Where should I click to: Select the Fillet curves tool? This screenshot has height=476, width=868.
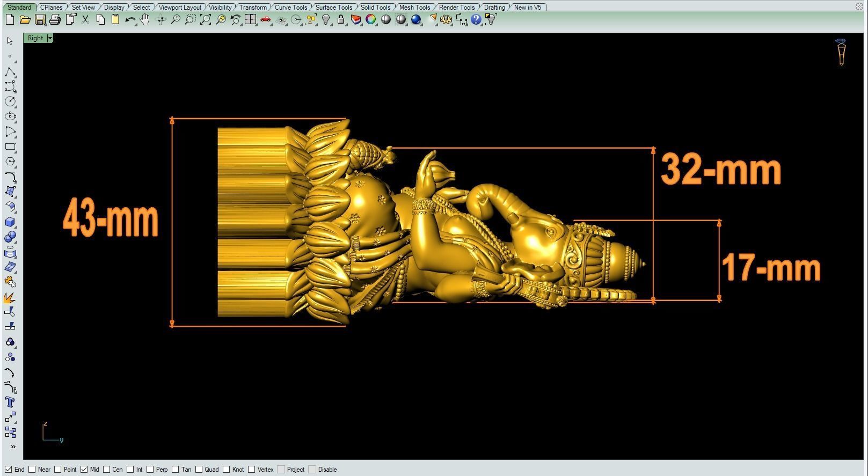point(10,177)
